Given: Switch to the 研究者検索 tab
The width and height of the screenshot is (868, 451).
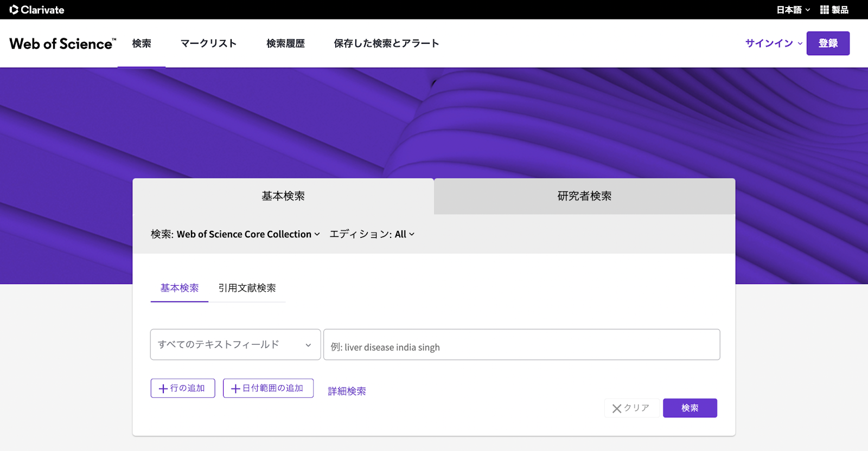Looking at the screenshot, I should (584, 196).
